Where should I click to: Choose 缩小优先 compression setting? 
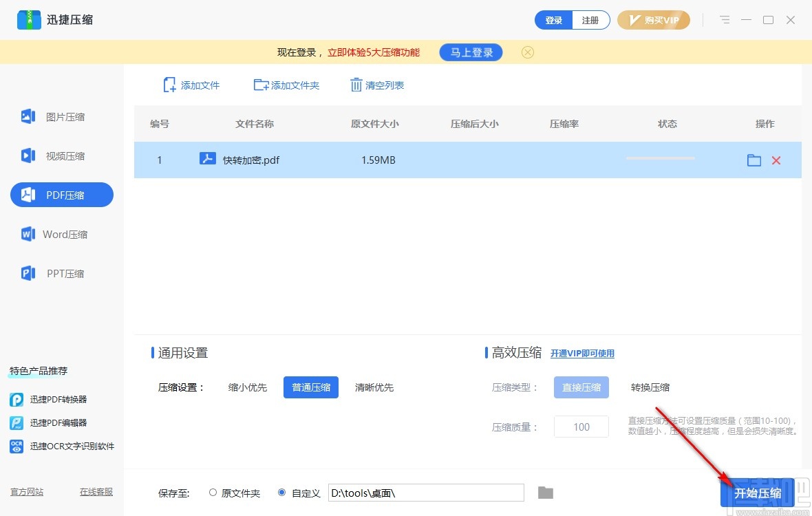click(248, 387)
